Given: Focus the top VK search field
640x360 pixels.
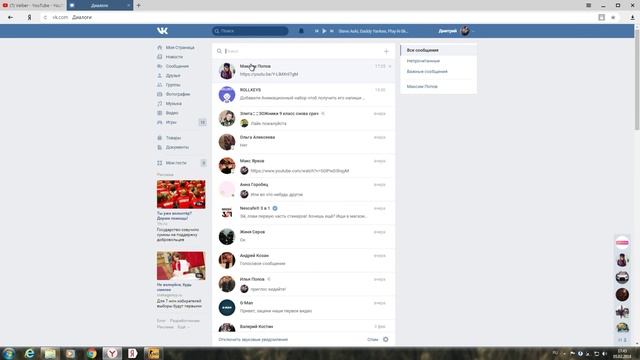Looking at the screenshot, I should [250, 31].
